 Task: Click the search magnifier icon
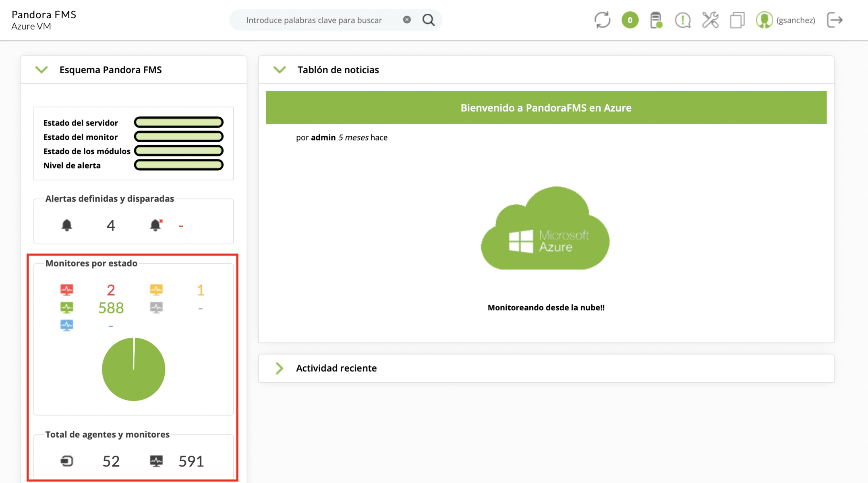pyautogui.click(x=429, y=20)
